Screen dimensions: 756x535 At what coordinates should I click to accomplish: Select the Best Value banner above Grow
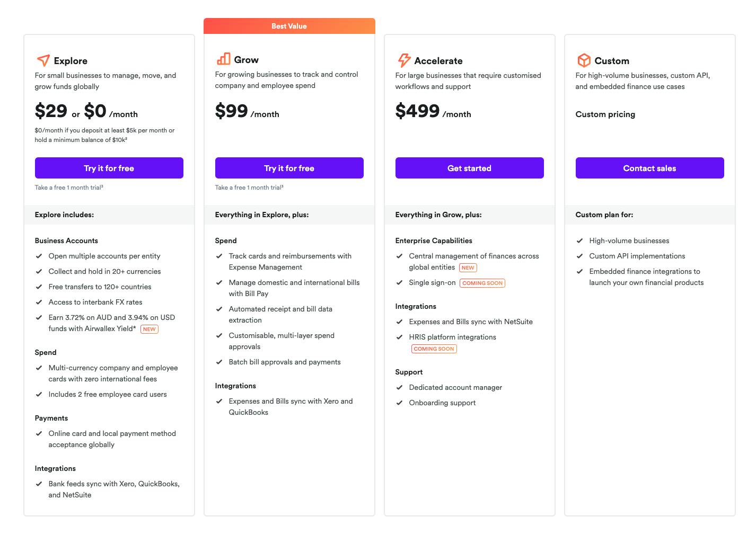coord(289,26)
